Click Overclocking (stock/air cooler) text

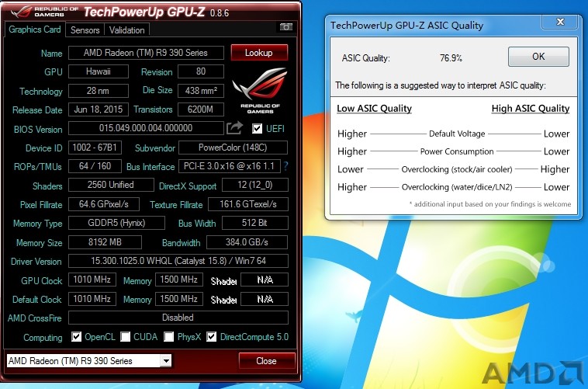tap(457, 169)
